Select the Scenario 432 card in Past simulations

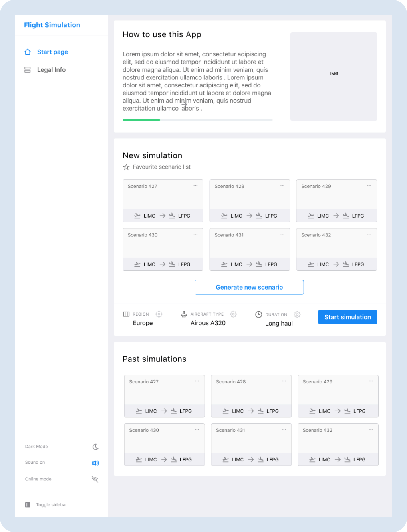click(338, 441)
